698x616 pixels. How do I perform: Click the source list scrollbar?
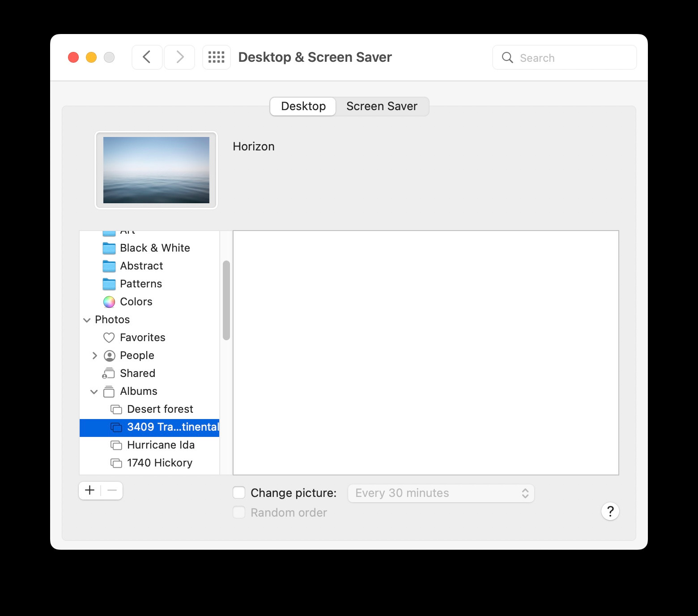pos(226,300)
